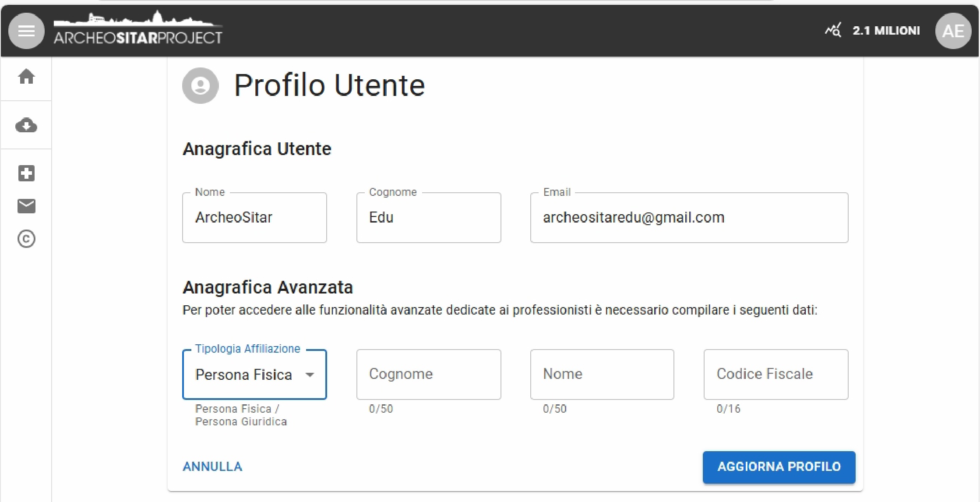This screenshot has width=980, height=502.
Task: Focus the Cognome field containing Edu
Action: [428, 218]
